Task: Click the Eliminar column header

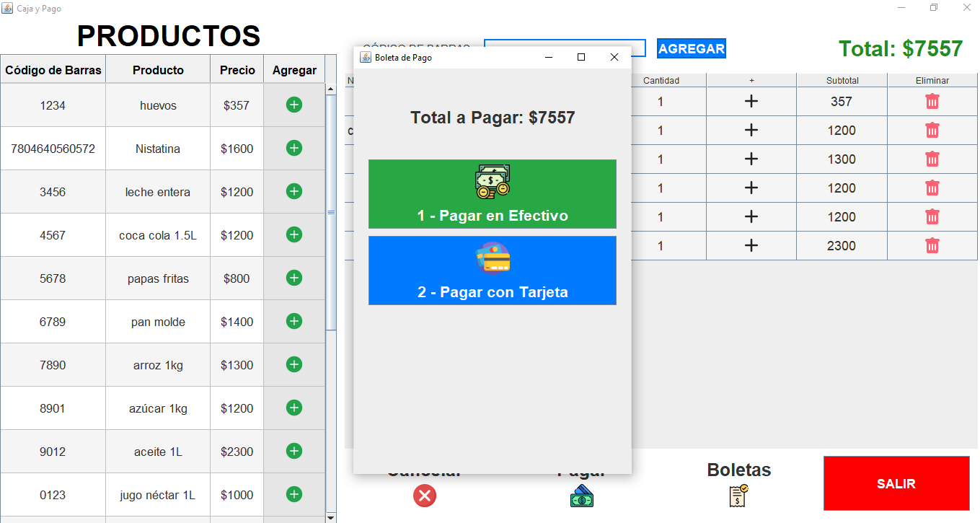Action: 932,80
